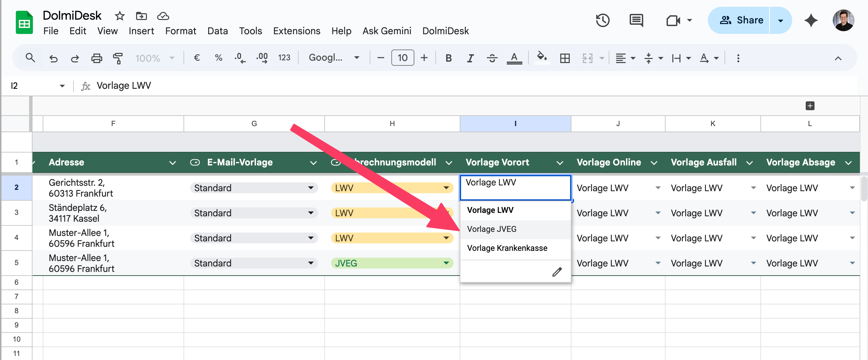
Task: Toggle strikethrough formatting
Action: click(492, 58)
